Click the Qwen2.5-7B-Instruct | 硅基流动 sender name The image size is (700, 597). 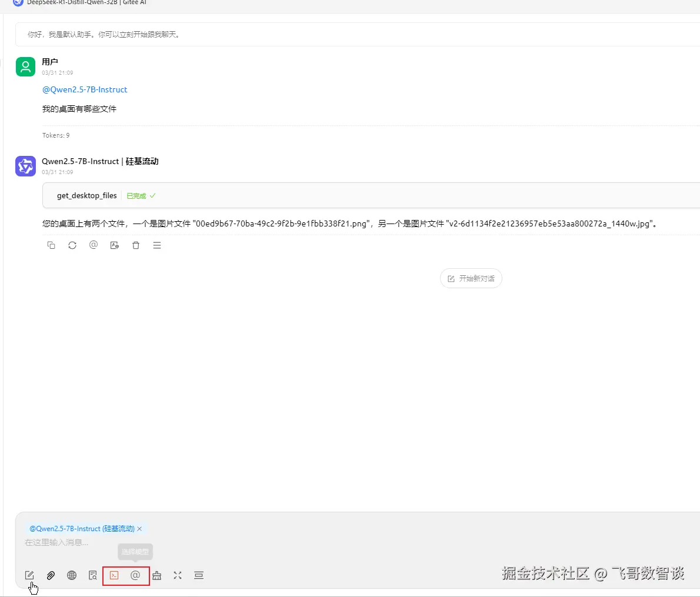(100, 161)
